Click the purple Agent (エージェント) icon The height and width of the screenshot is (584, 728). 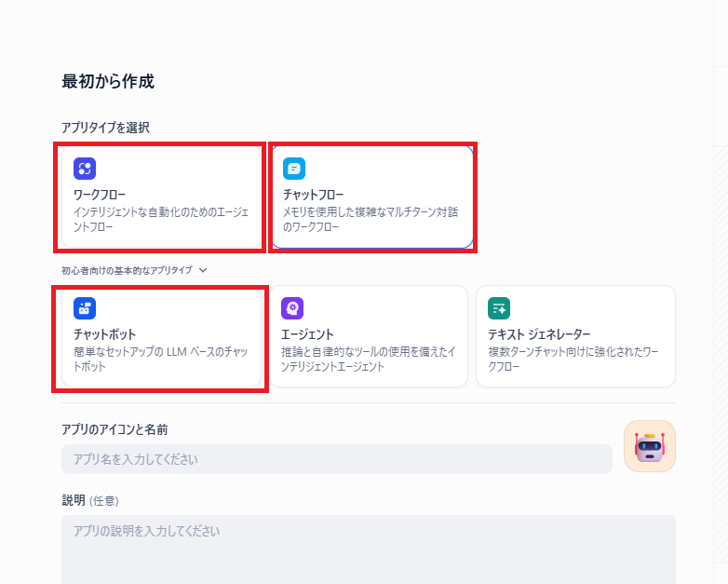click(292, 308)
